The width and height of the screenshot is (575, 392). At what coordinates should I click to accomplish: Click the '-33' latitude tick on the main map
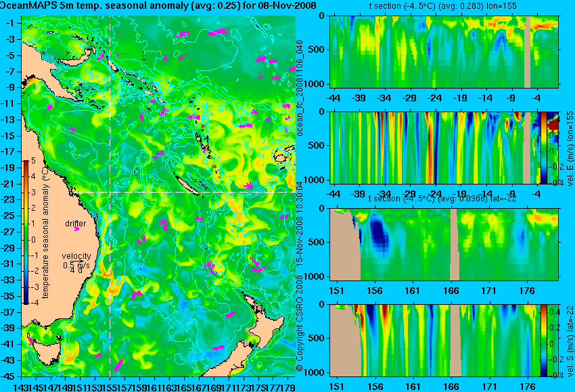[9, 280]
